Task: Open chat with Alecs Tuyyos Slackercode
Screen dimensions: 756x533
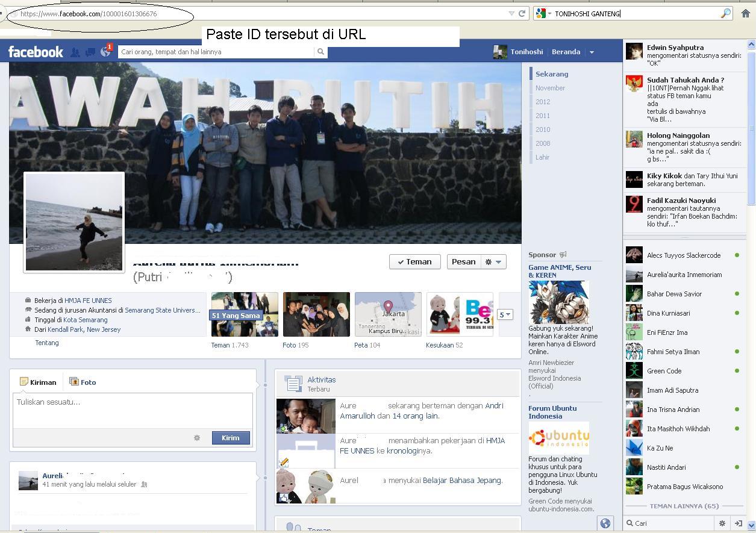Action: click(x=683, y=255)
